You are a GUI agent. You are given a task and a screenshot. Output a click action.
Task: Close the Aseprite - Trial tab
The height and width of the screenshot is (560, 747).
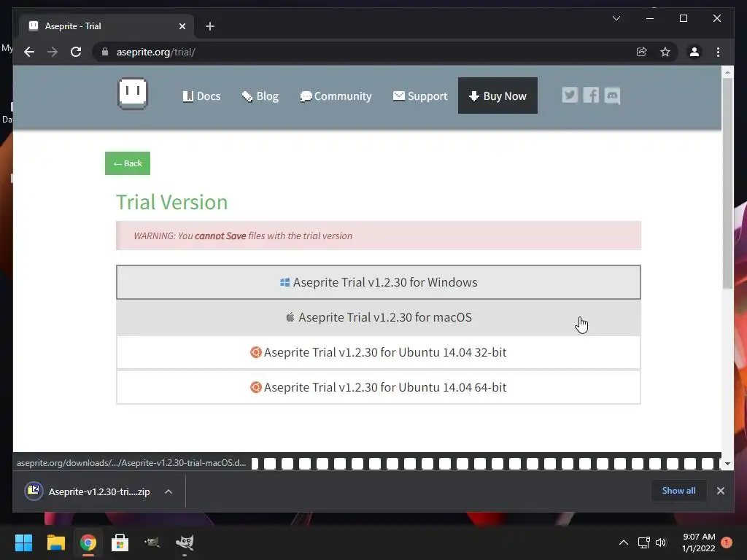pos(182,26)
